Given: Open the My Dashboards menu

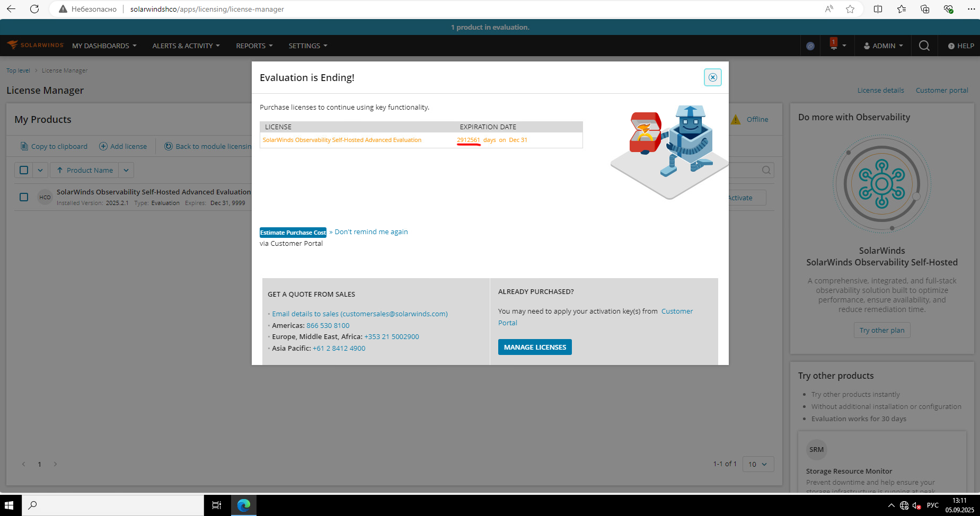Looking at the screenshot, I should point(104,46).
